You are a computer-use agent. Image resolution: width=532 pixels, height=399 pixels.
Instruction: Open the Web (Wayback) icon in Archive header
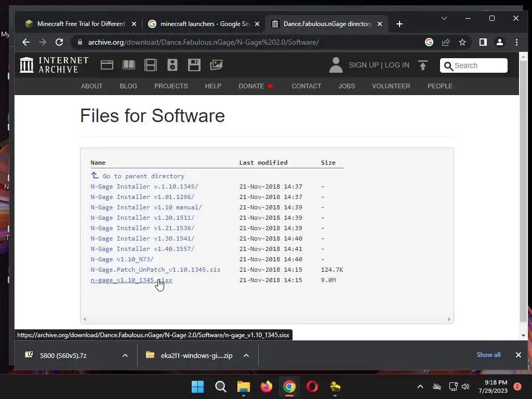pyautogui.click(x=107, y=65)
